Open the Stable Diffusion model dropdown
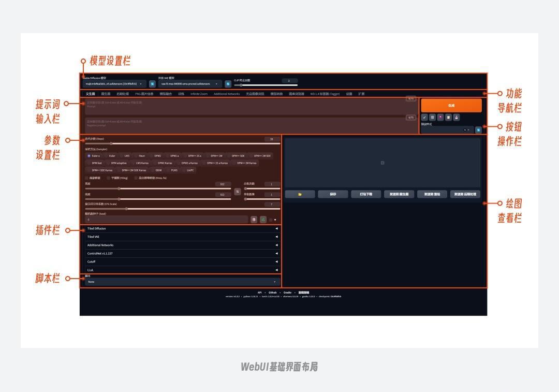Viewport: 559px width, 392px height. 114,84
